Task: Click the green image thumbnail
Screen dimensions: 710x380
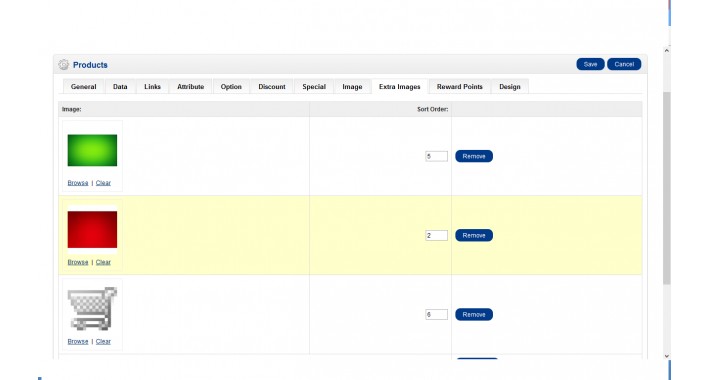Action: click(x=92, y=150)
